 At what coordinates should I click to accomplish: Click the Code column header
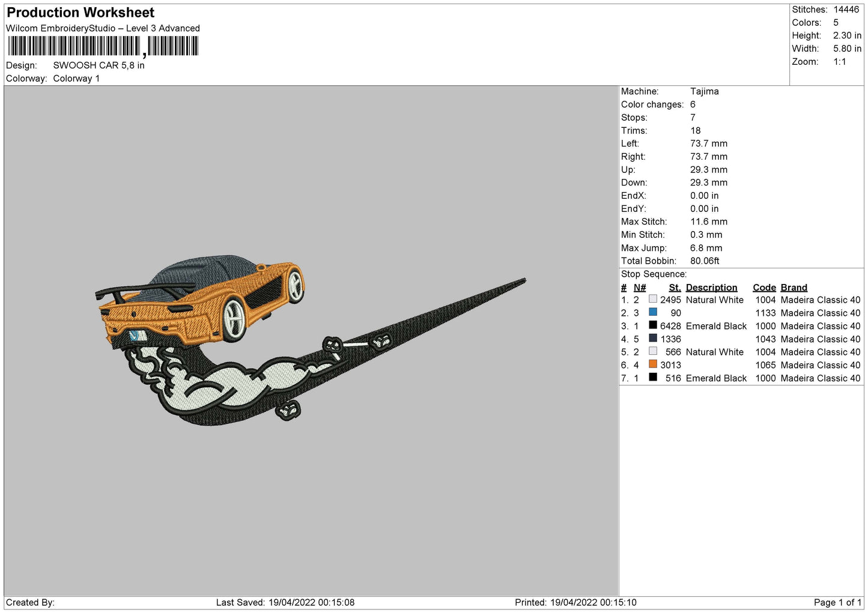pos(764,288)
